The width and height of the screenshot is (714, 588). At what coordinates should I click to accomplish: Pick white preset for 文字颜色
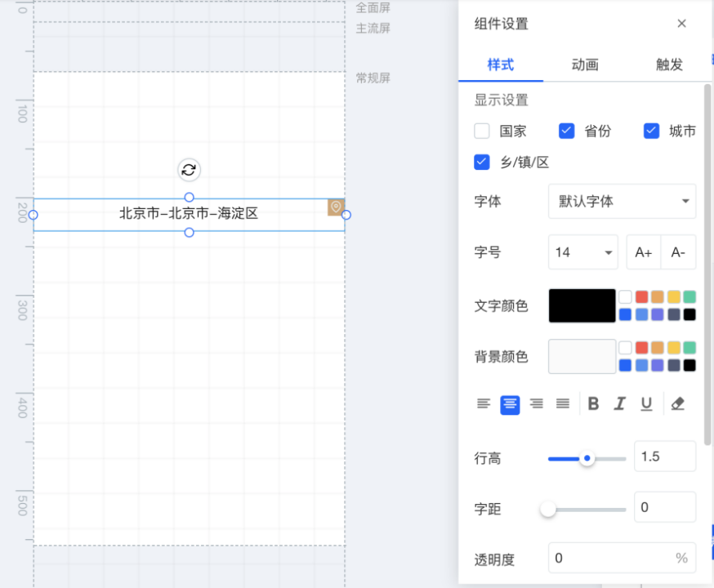click(x=625, y=297)
